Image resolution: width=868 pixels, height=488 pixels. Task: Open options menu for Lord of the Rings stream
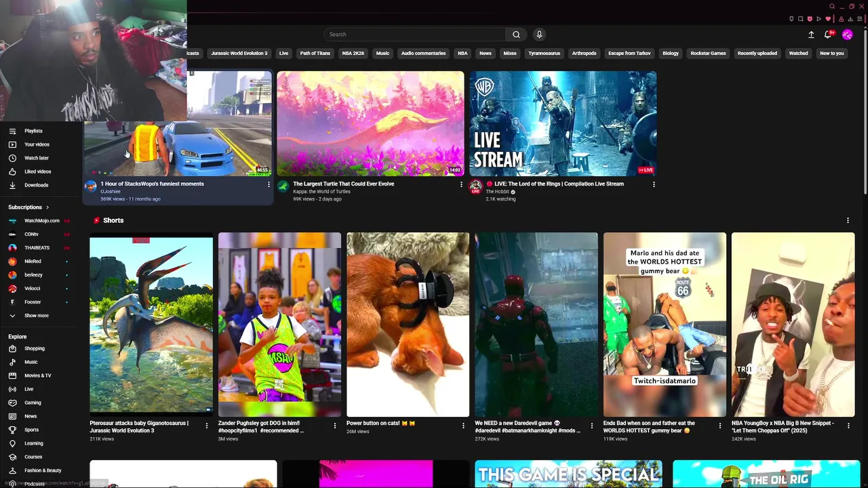[654, 184]
